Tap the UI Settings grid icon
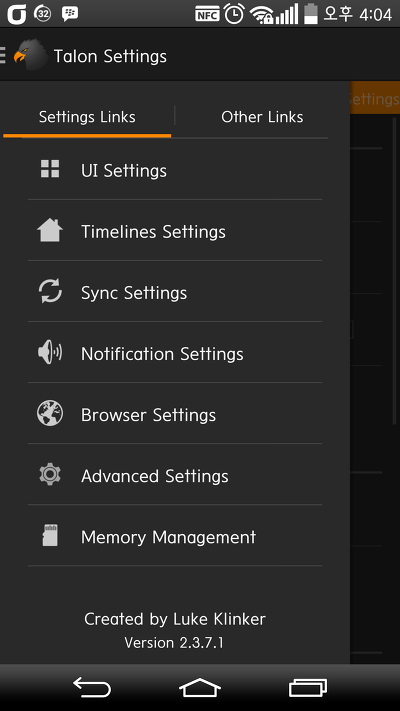The image size is (400, 711). (x=50, y=169)
